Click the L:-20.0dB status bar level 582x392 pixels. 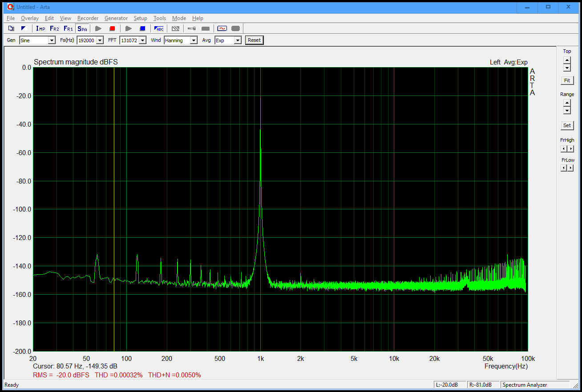click(450, 385)
